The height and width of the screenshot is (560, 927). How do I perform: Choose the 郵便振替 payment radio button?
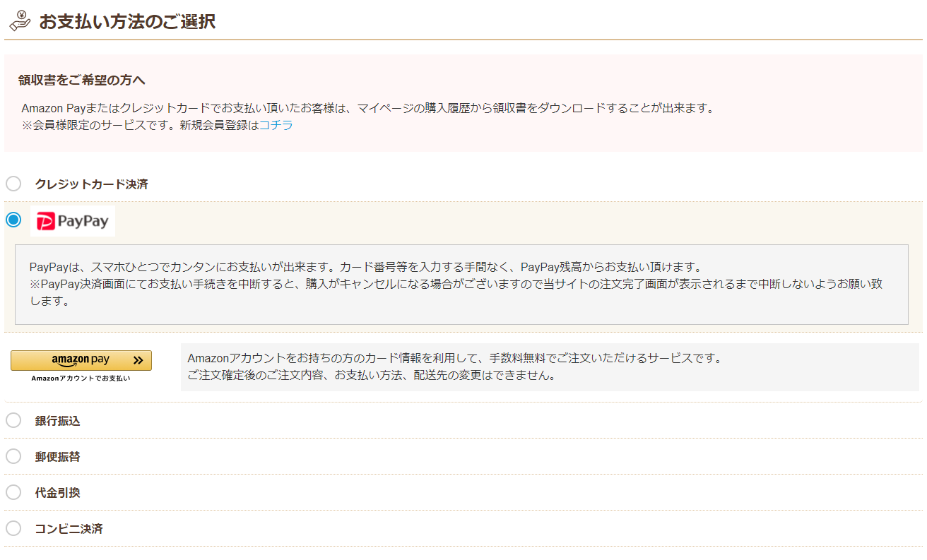(x=13, y=457)
